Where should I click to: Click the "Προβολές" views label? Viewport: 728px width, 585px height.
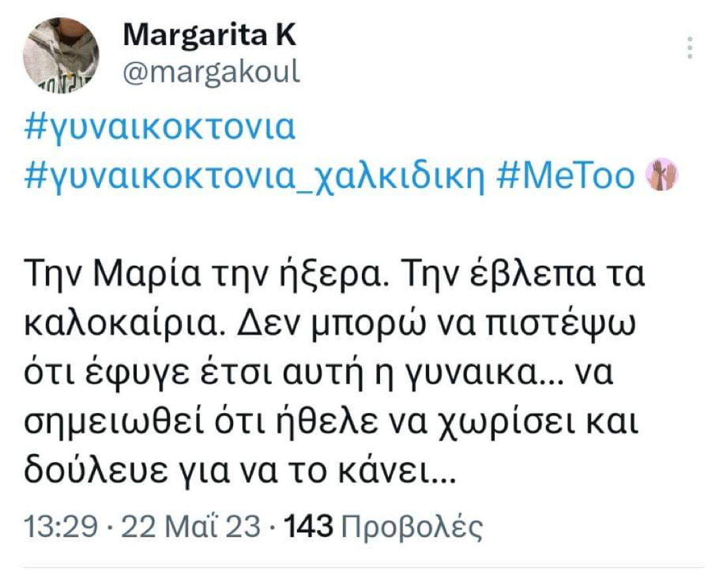coord(409,527)
